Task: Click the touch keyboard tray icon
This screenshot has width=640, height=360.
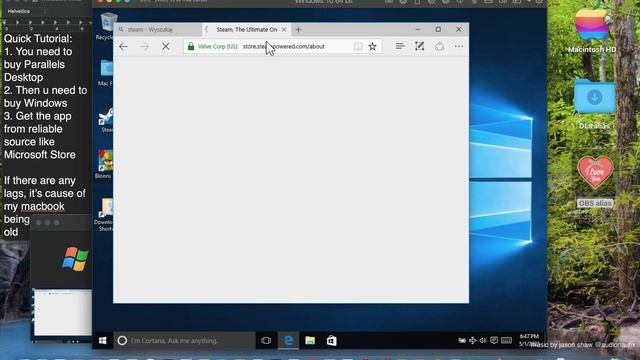Action: pyautogui.click(x=507, y=340)
